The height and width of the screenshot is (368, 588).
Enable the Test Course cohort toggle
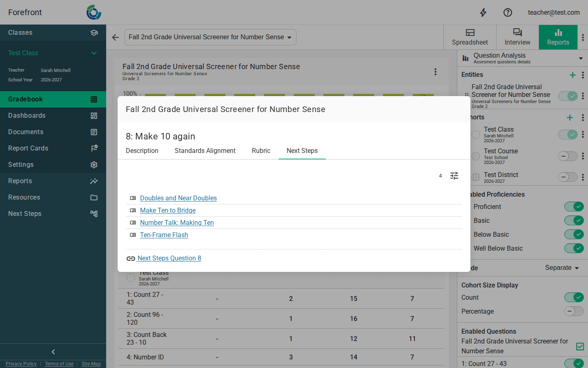tap(568, 156)
